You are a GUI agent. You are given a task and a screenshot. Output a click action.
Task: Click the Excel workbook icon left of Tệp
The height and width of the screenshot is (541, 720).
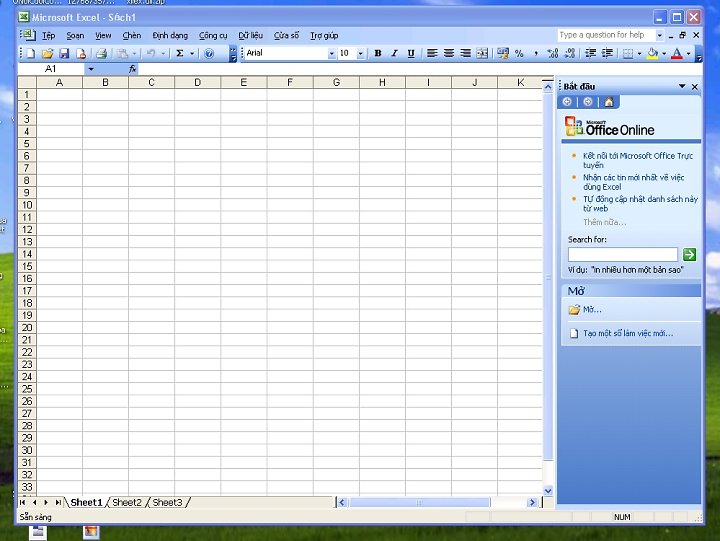click(x=28, y=35)
